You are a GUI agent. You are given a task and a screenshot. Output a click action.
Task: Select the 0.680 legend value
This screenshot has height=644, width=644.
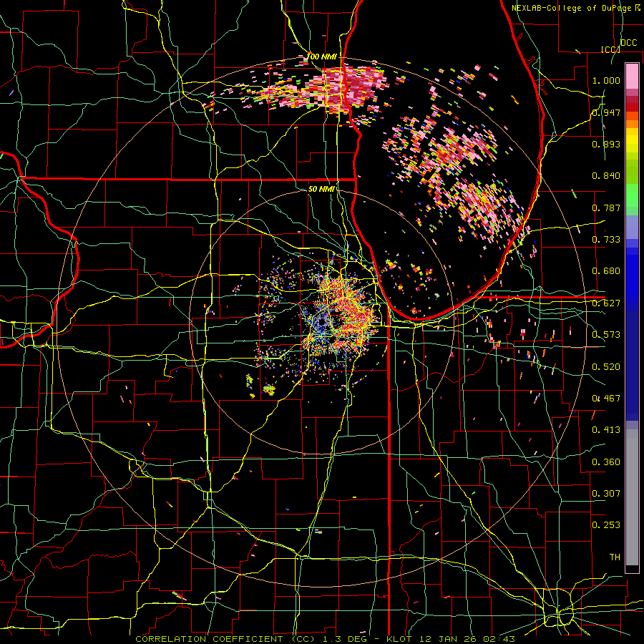606,271
